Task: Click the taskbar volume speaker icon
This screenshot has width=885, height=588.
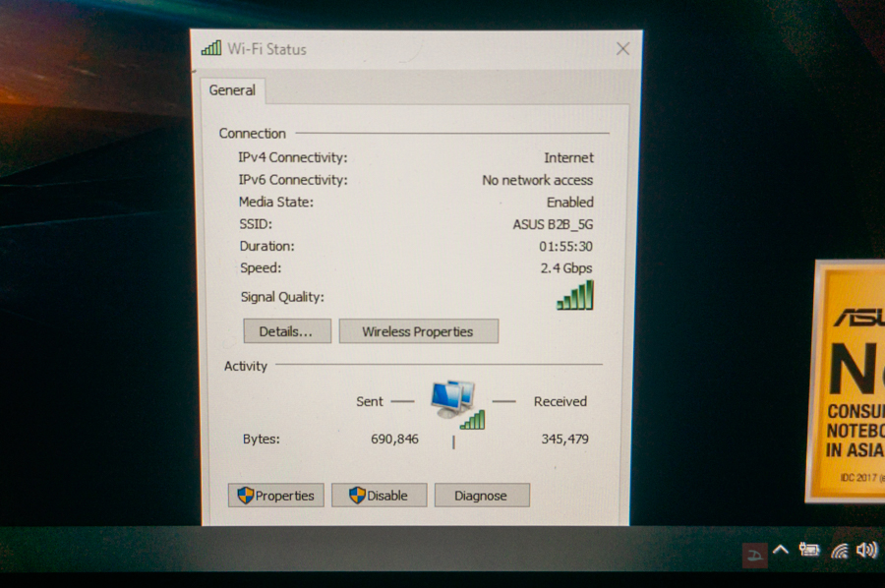Action: [866, 551]
